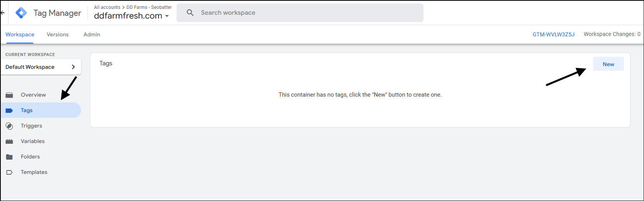Click Workspace Changes: 0 text

(612, 34)
